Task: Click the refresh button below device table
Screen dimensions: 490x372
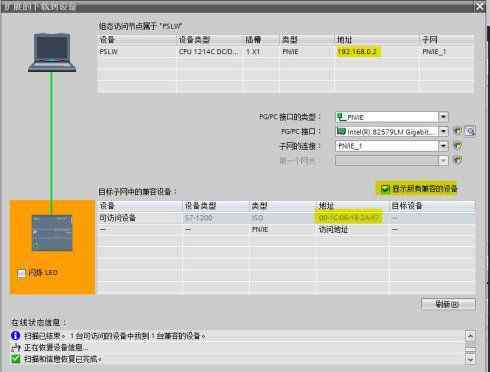Action: point(448,304)
